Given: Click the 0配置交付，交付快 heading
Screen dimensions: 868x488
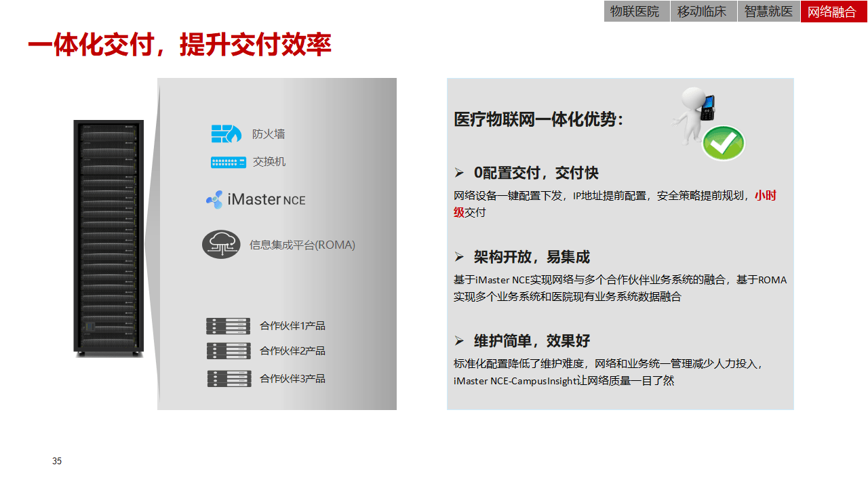Looking at the screenshot, I should pos(536,173).
